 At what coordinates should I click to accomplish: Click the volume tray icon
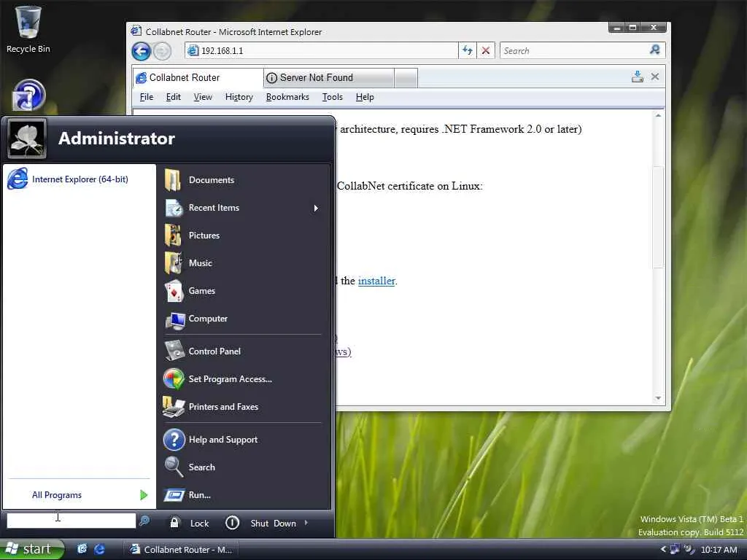[689, 549]
